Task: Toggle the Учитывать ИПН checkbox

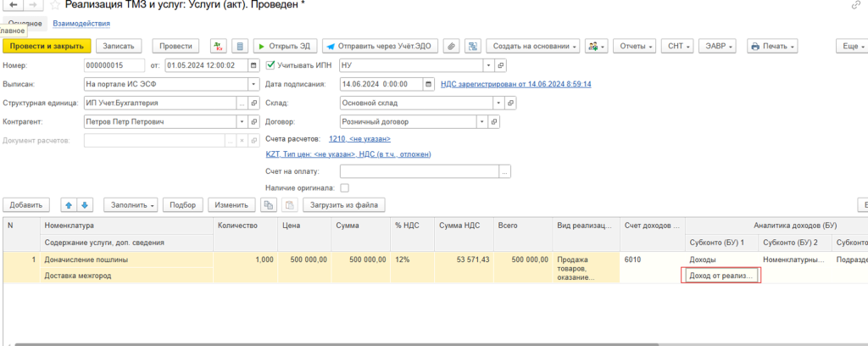Action: point(270,65)
